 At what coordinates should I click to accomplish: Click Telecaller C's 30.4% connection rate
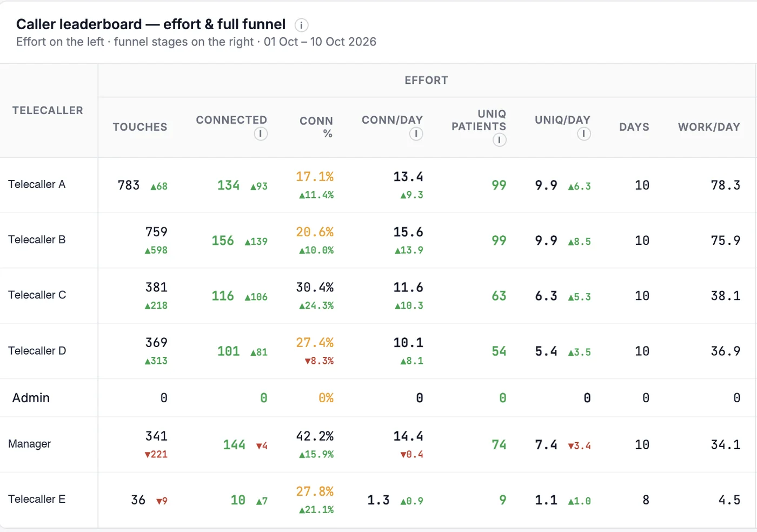(315, 287)
